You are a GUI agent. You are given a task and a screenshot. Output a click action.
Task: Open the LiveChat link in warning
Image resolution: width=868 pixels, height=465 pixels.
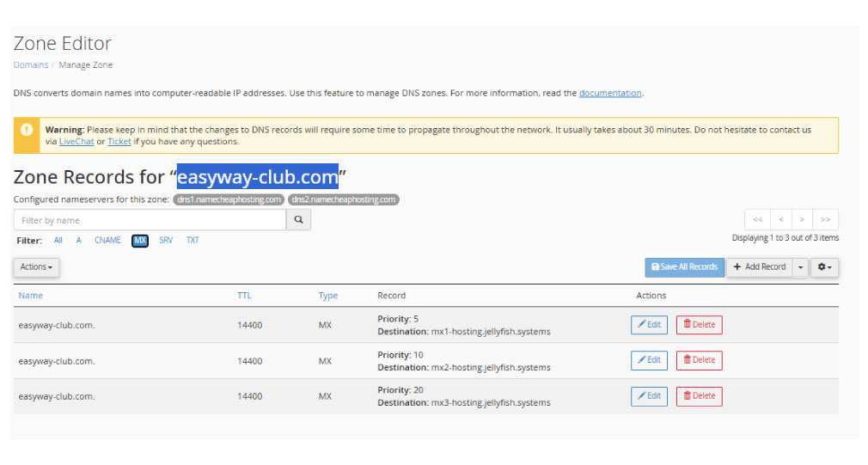(x=76, y=142)
